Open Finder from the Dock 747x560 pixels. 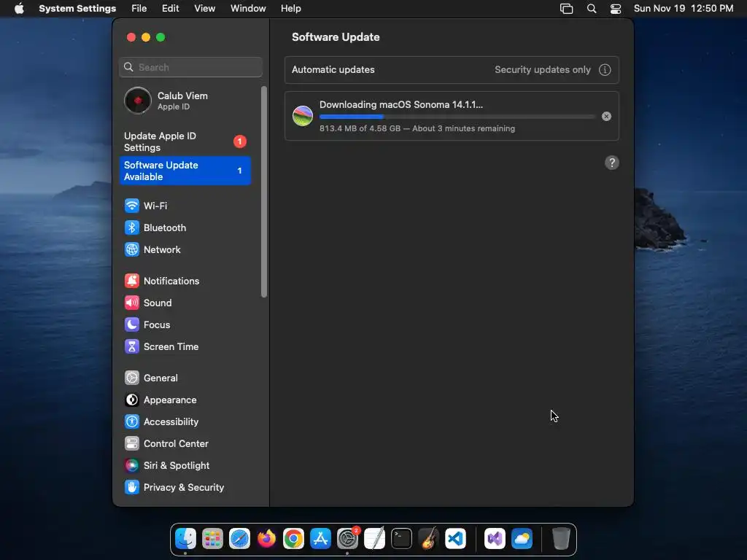click(x=185, y=539)
